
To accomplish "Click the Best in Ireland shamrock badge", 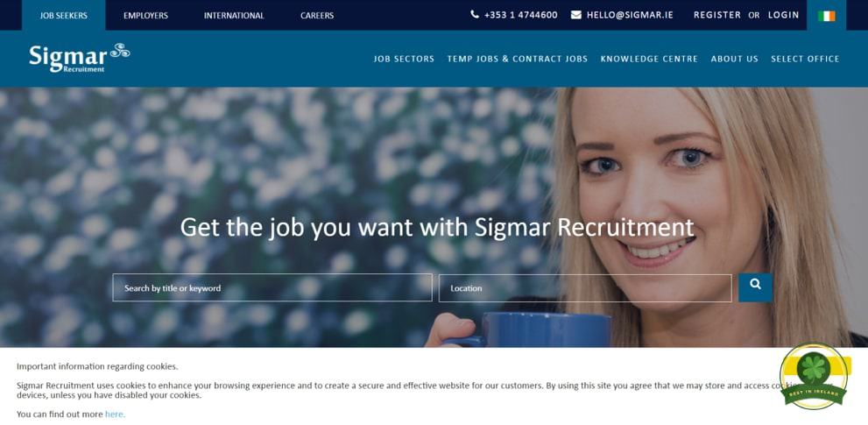I will click(x=813, y=376).
